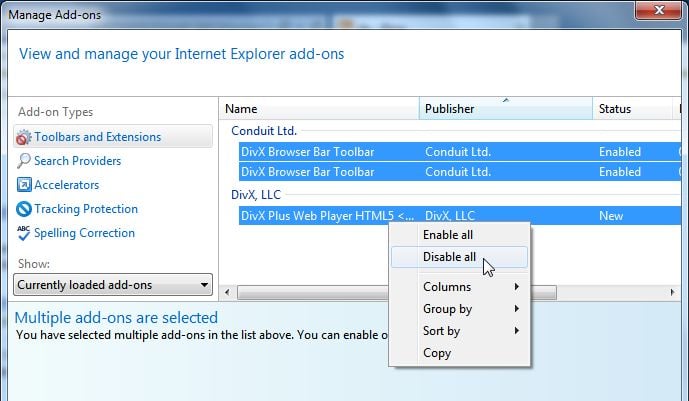Select the second DivX Browser Bar Toolbar row

pyautogui.click(x=460, y=172)
